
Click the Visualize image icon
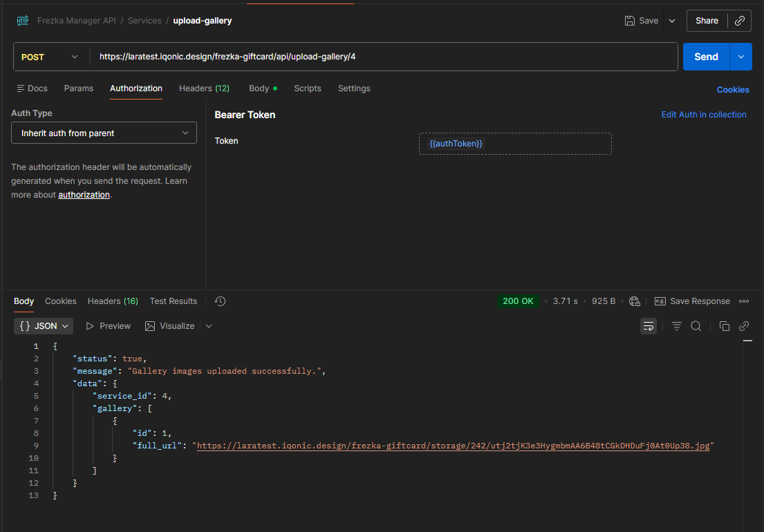[x=150, y=326]
